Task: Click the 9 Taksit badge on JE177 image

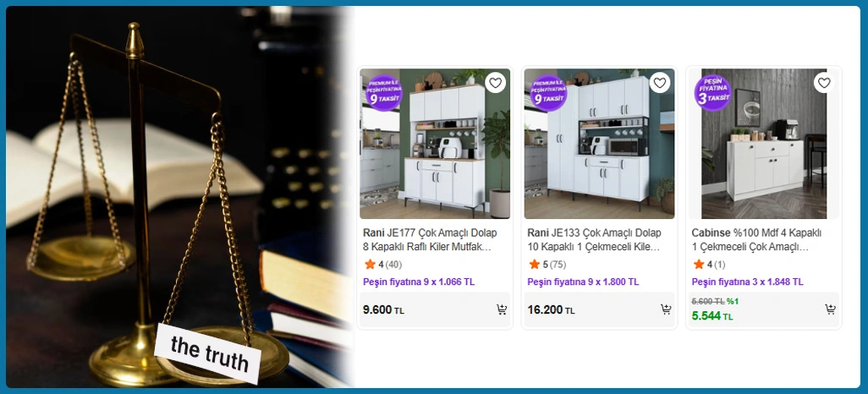Action: click(x=383, y=93)
